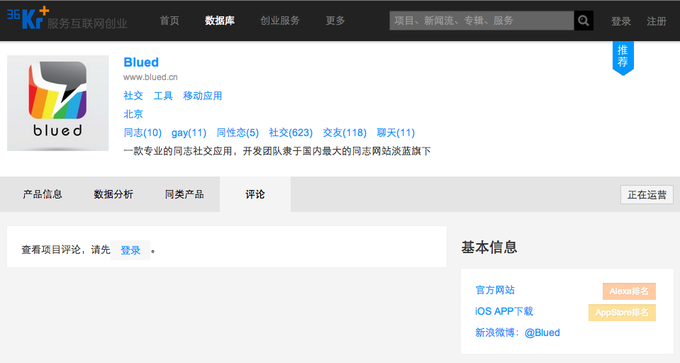Open the iOS APP下载 link

tap(504, 311)
